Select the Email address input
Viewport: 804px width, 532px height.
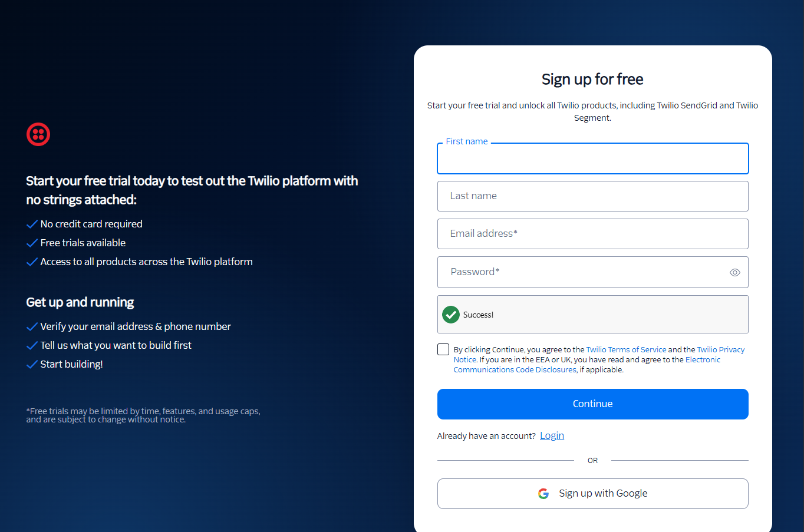(592, 234)
